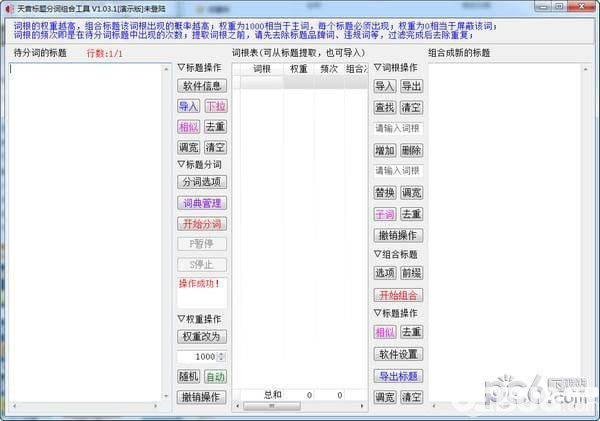Click 清空 in the left 标题操作 group

[x=215, y=147]
